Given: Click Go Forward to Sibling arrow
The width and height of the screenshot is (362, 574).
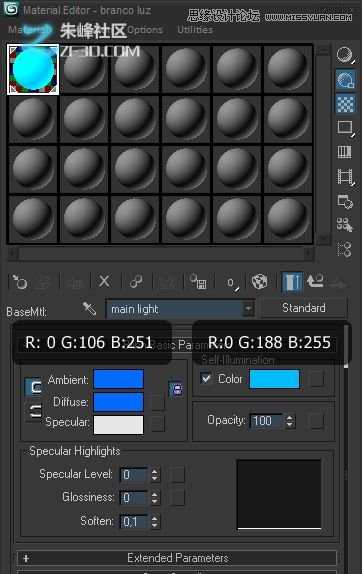Looking at the screenshot, I should coord(338,283).
